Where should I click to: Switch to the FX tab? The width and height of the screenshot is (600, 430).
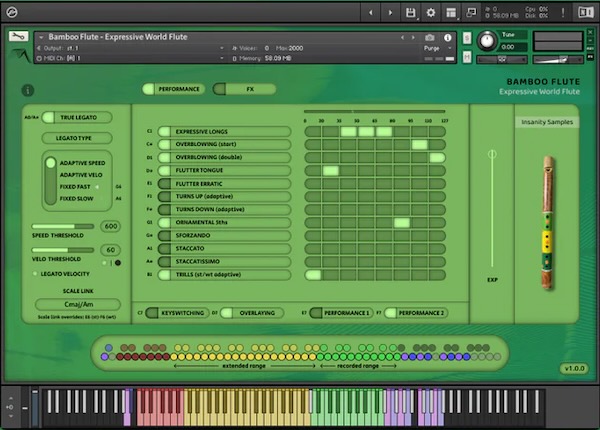pyautogui.click(x=244, y=89)
